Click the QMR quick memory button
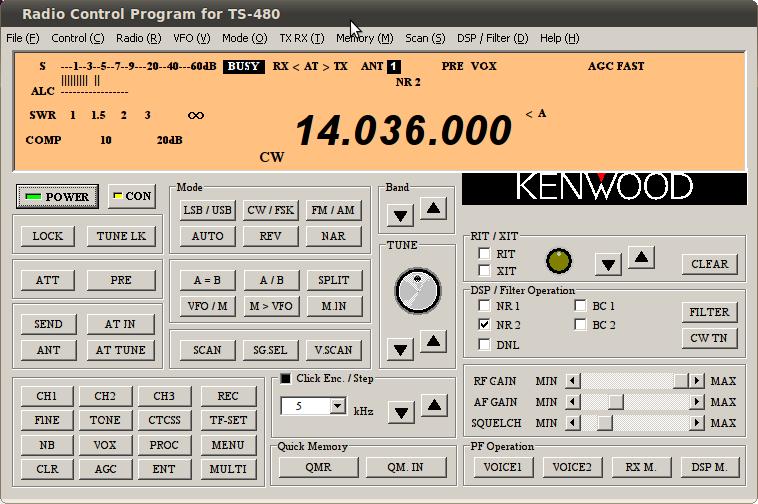This screenshot has width=758, height=504. coord(318,467)
